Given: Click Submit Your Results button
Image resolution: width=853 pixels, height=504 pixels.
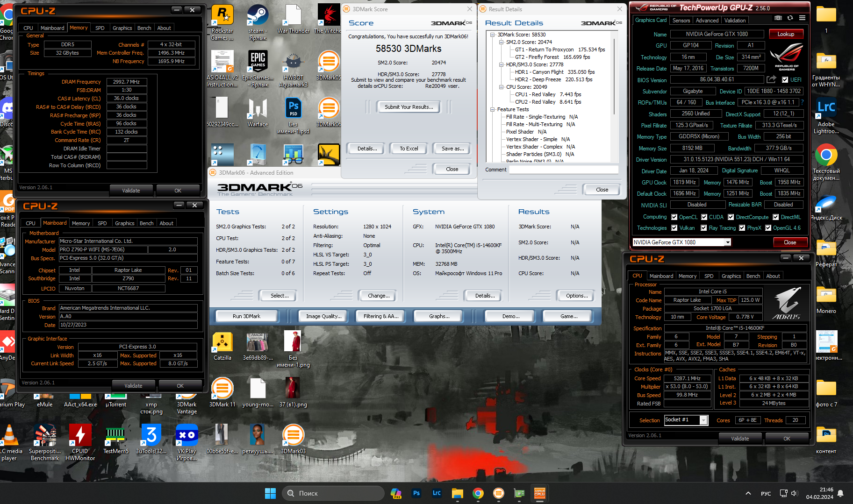Looking at the screenshot, I should coord(409,107).
